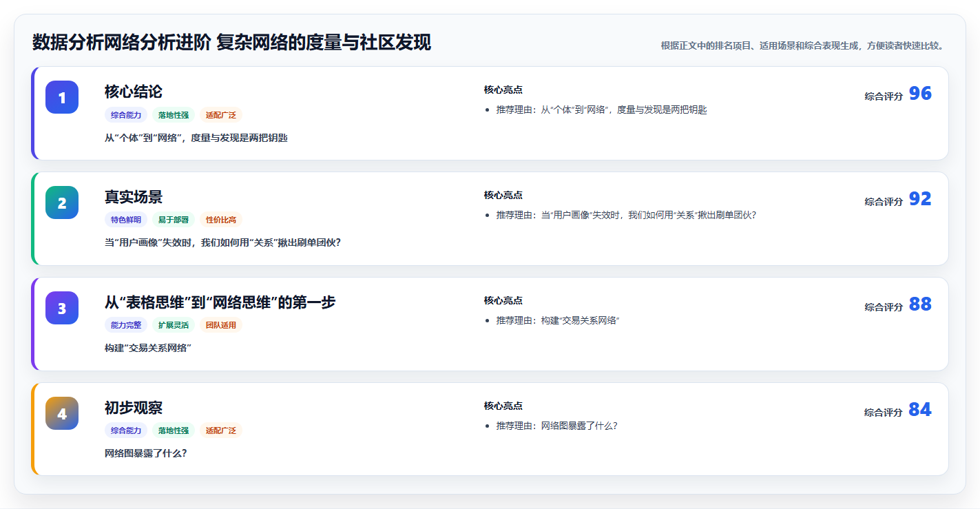The width and height of the screenshot is (980, 509).
Task: Click bullet 推荐理由：当"用户画像"失效时
Action: pos(626,215)
